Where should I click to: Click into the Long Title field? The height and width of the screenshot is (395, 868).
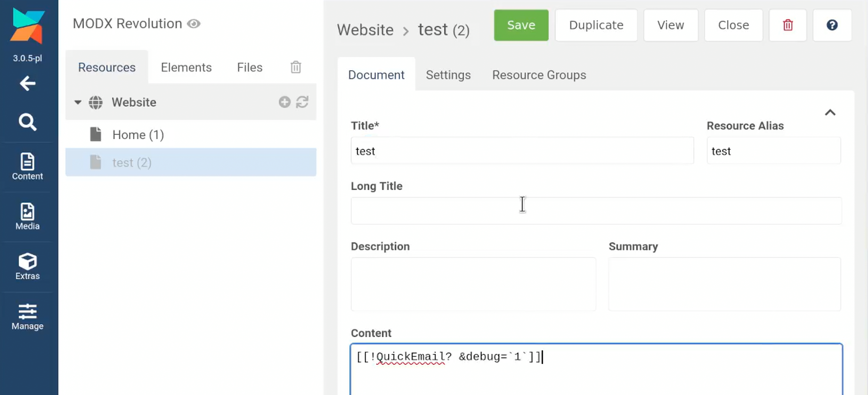pos(596,211)
